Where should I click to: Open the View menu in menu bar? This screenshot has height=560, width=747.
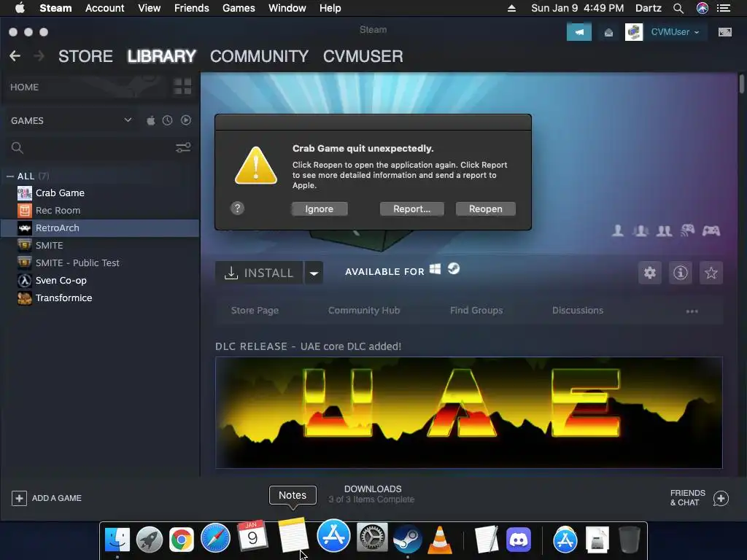click(x=149, y=8)
